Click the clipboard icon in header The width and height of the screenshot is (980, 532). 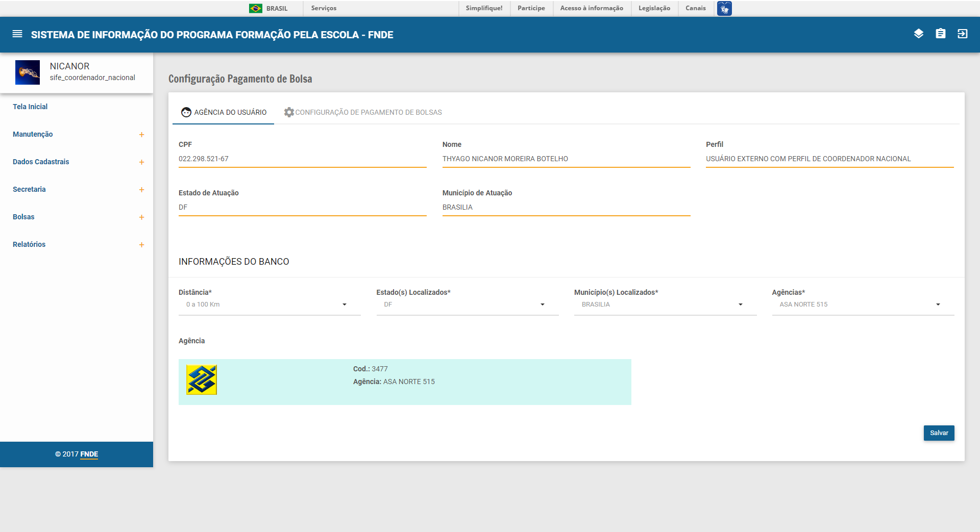tap(940, 34)
